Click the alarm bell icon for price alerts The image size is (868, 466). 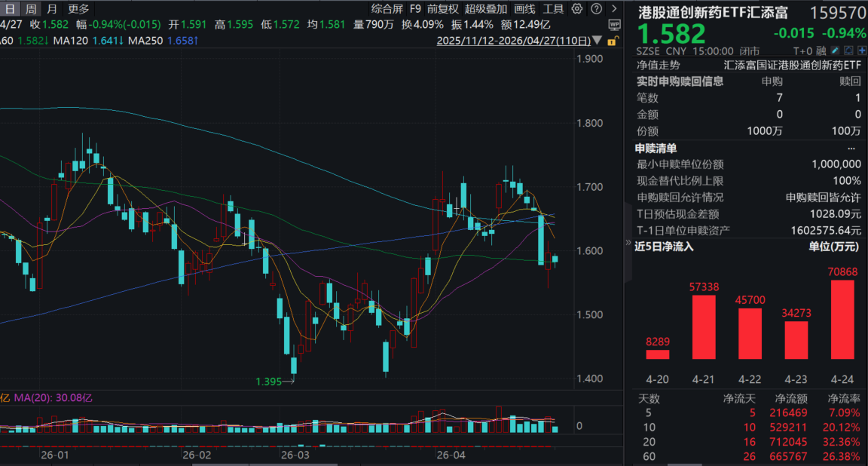pos(848,50)
